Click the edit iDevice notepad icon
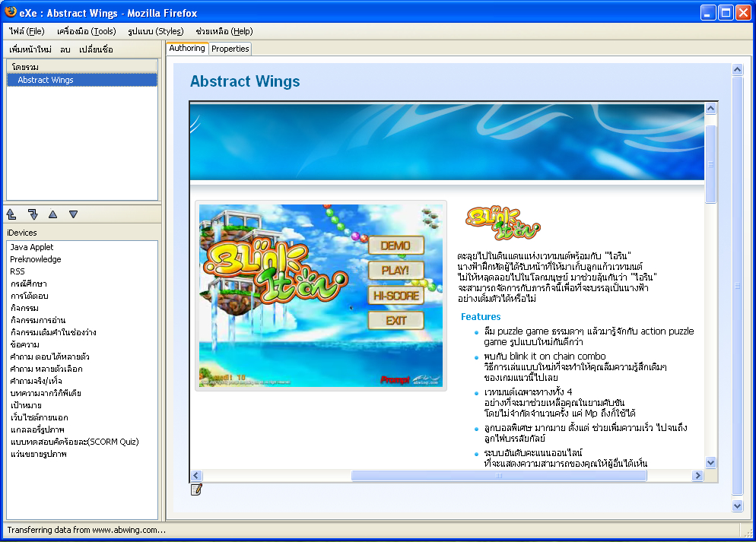The image size is (756, 542). [x=196, y=490]
